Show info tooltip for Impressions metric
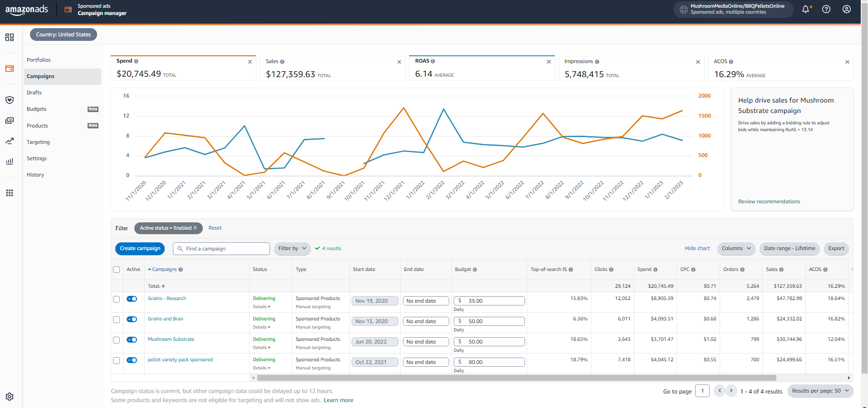This screenshot has width=868, height=408. point(597,62)
